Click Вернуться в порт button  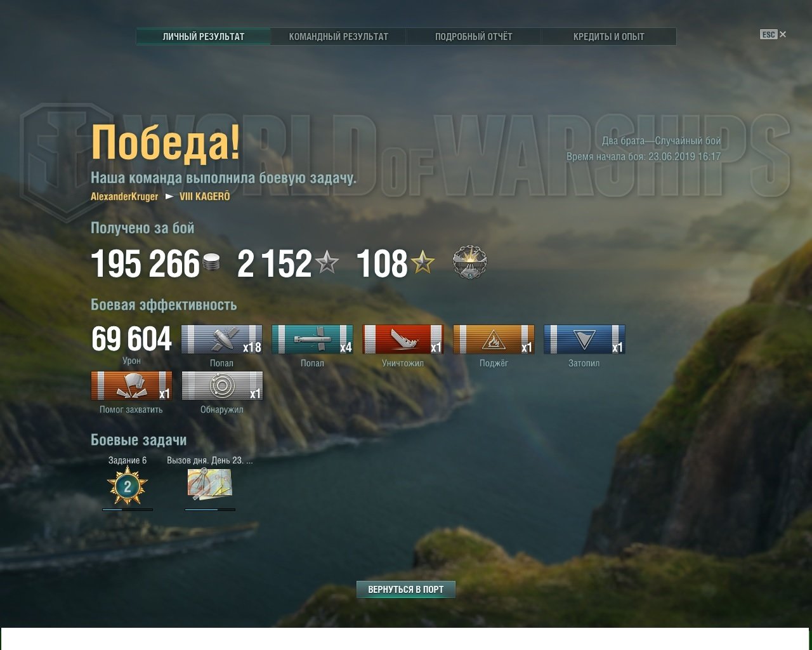406,589
